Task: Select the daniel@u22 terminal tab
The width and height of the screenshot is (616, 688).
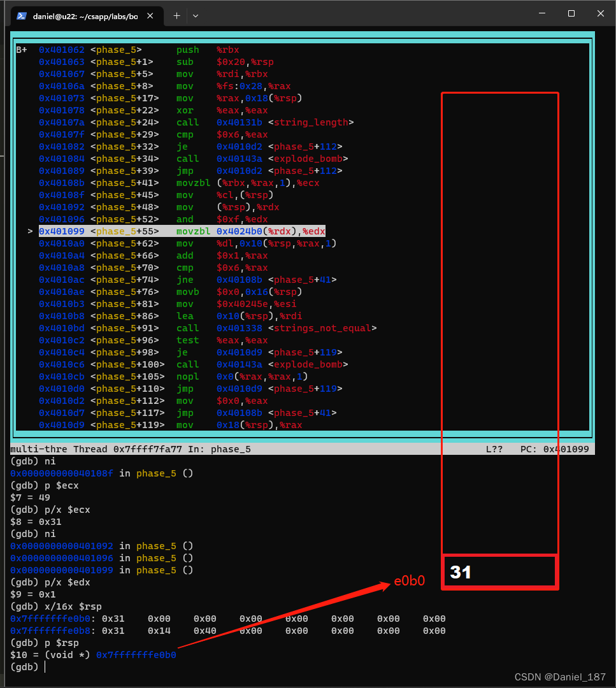Action: [x=83, y=15]
